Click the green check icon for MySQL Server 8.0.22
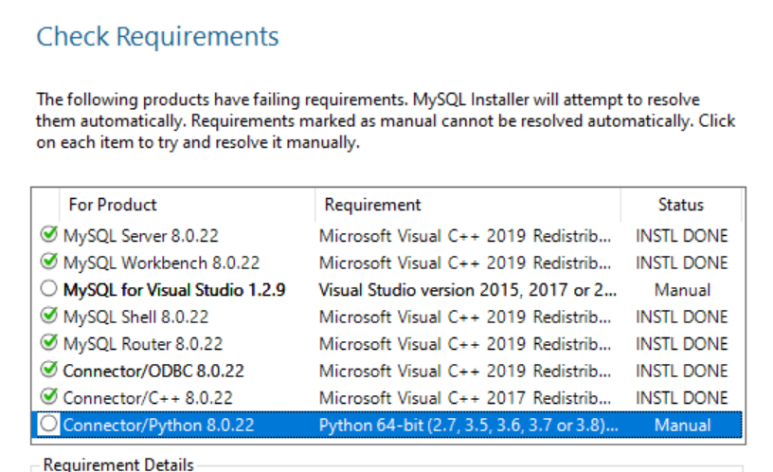 pyautogui.click(x=49, y=234)
